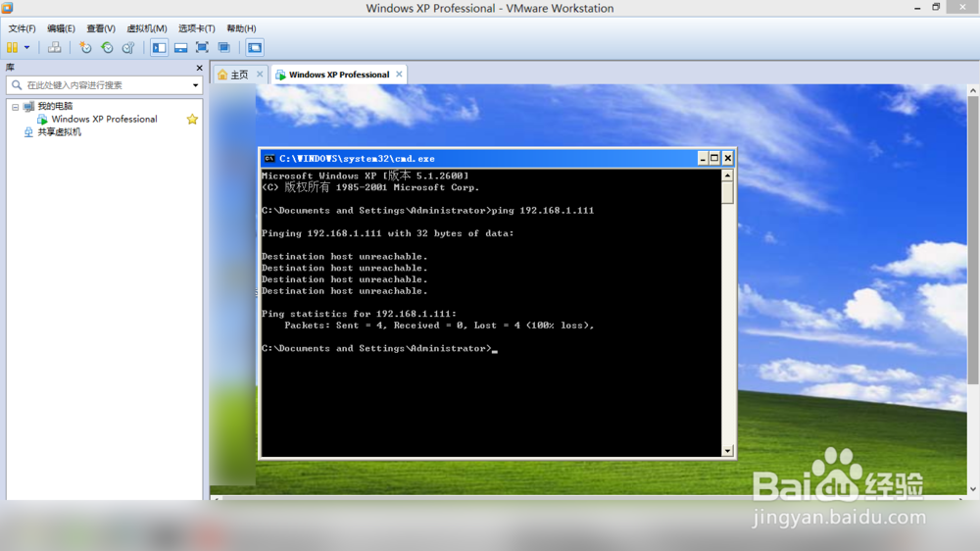Image resolution: width=980 pixels, height=551 pixels.
Task: Toggle the library sidebar view icon
Action: (160, 47)
